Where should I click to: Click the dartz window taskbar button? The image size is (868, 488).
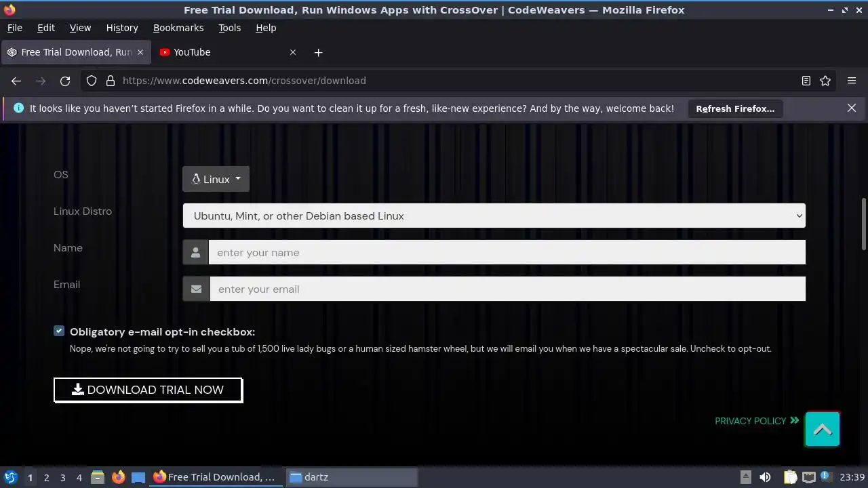tap(352, 477)
